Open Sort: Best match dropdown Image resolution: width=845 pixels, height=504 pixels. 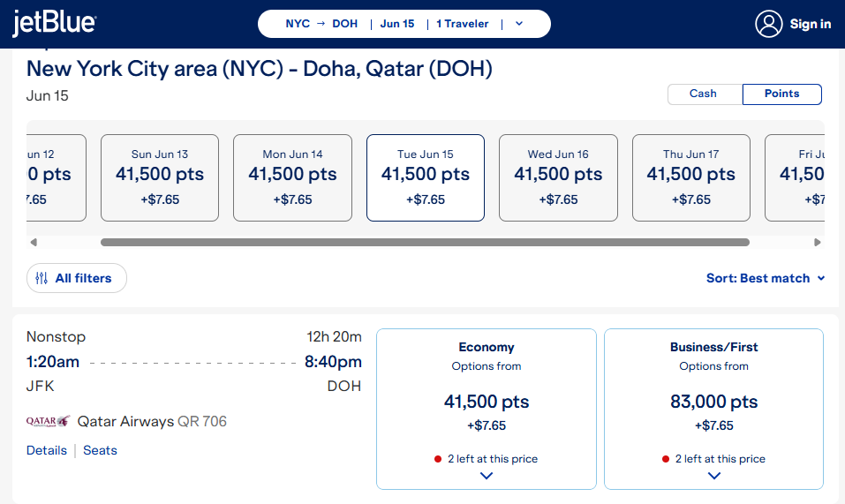(766, 278)
